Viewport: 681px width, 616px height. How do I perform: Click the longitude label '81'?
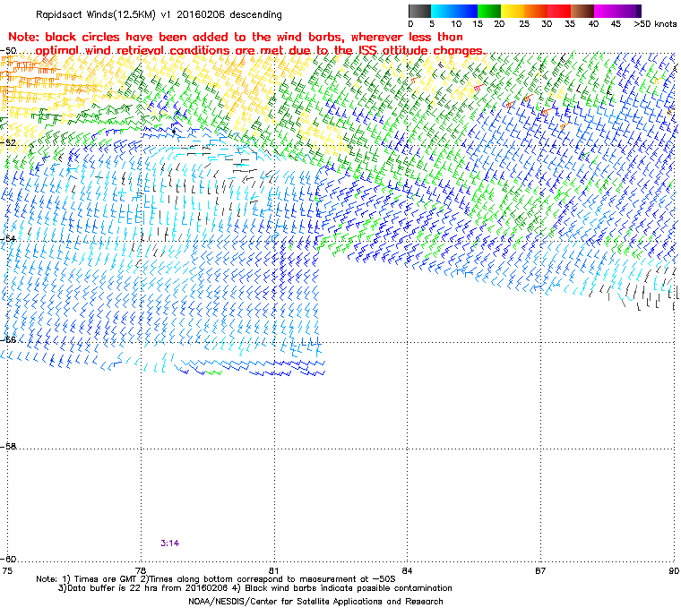[x=274, y=570]
